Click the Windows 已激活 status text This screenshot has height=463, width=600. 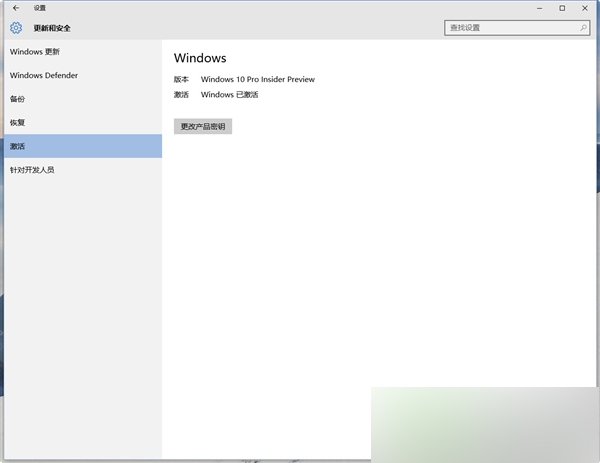(x=230, y=95)
